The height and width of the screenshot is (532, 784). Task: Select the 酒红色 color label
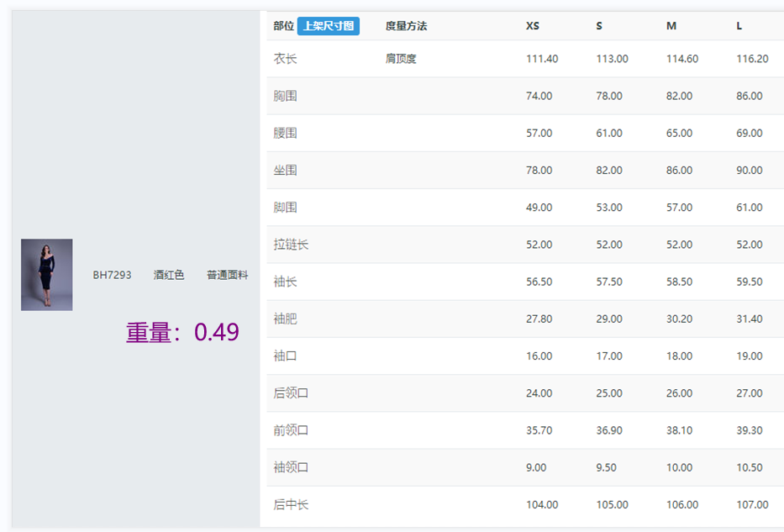click(169, 275)
